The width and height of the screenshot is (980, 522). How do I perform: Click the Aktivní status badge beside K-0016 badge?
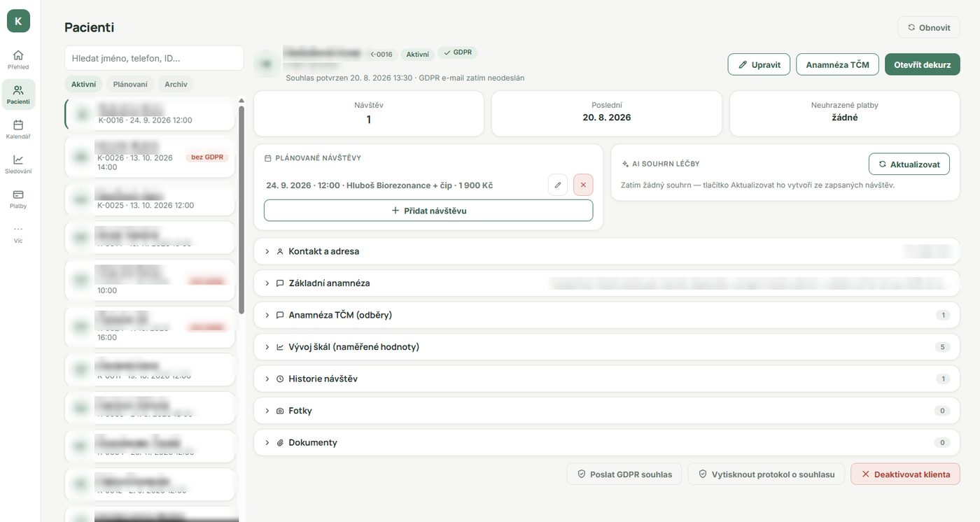pyautogui.click(x=418, y=54)
